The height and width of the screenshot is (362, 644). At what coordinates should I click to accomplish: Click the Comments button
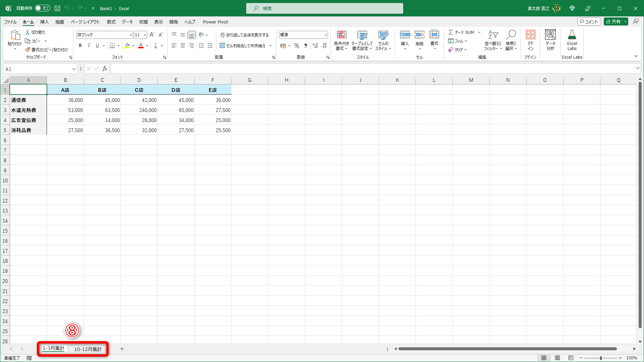[589, 21]
